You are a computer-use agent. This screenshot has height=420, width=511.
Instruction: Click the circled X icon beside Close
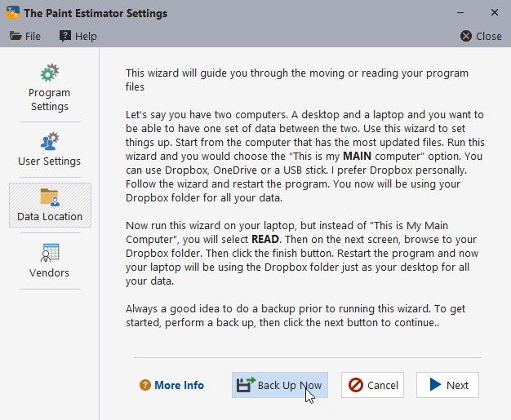(466, 36)
